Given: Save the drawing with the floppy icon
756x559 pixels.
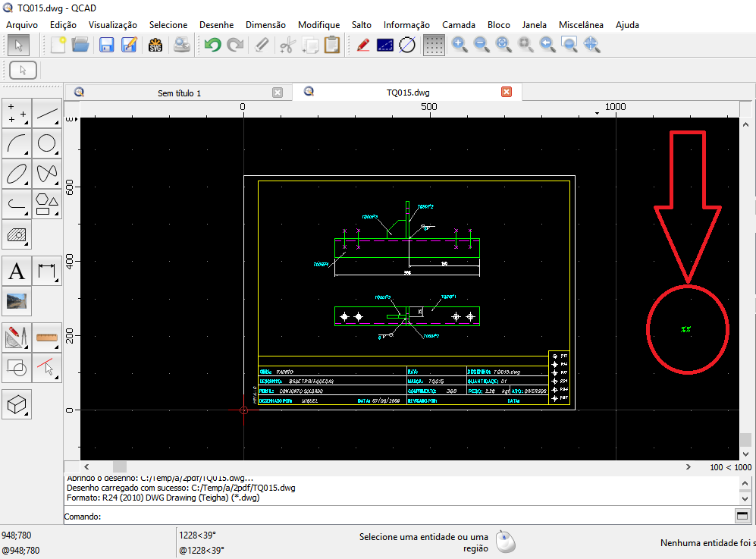Looking at the screenshot, I should [107, 46].
